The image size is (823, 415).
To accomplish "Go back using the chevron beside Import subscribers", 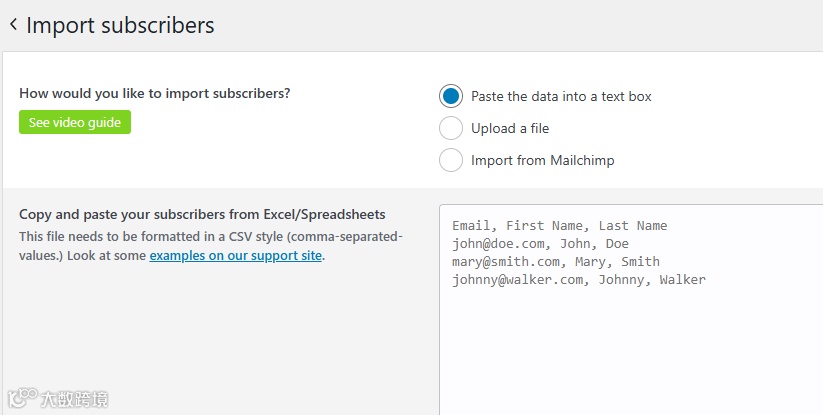I will tap(13, 25).
